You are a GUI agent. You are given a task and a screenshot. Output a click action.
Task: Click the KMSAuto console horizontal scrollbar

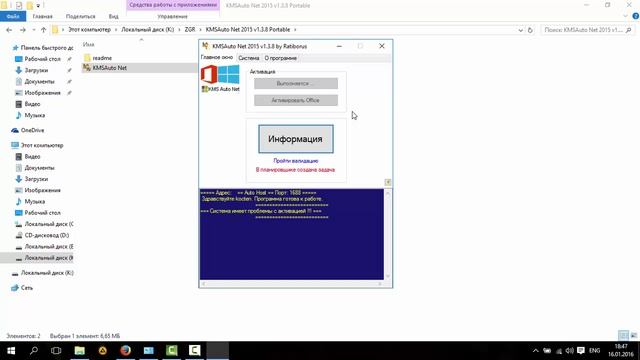click(x=291, y=283)
